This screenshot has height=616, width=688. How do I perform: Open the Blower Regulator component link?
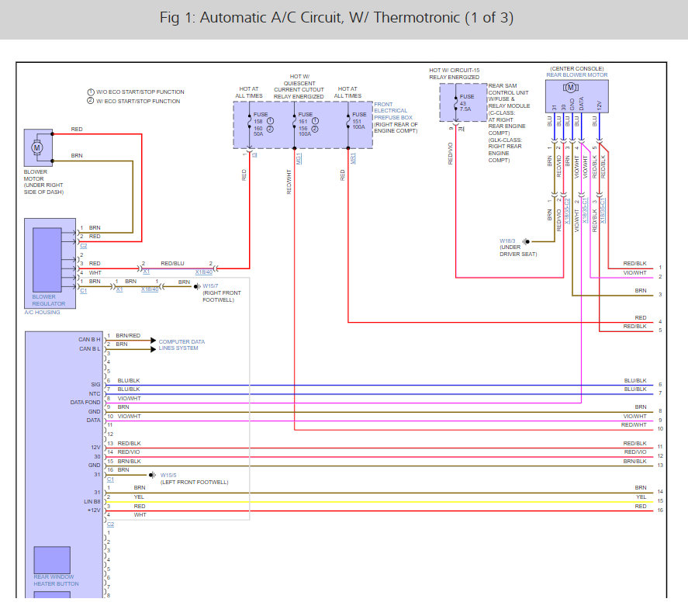[48, 300]
